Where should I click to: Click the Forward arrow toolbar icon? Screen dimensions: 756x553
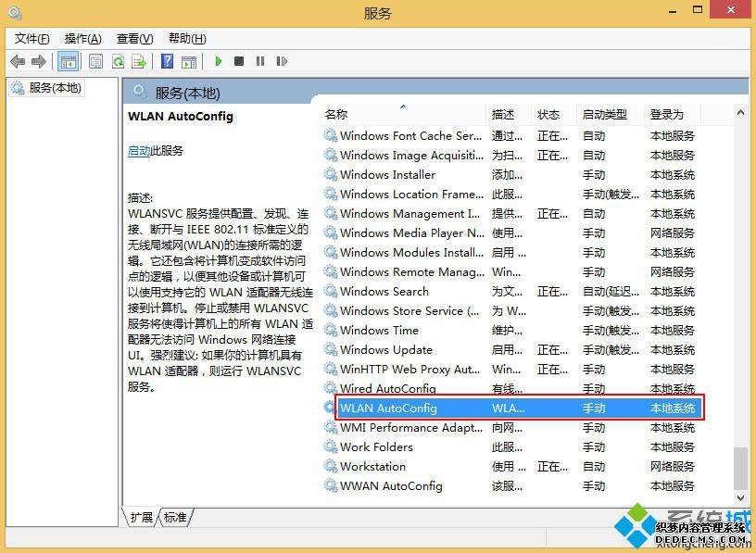(x=39, y=61)
